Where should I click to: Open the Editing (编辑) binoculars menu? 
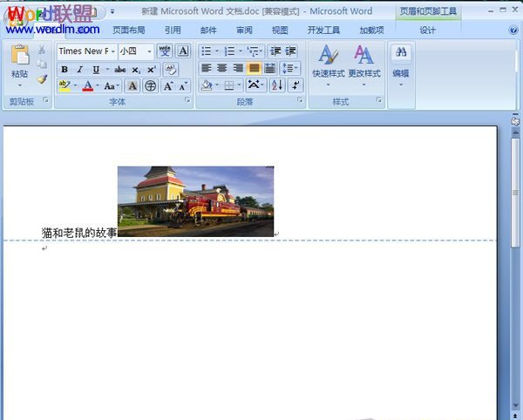401,65
